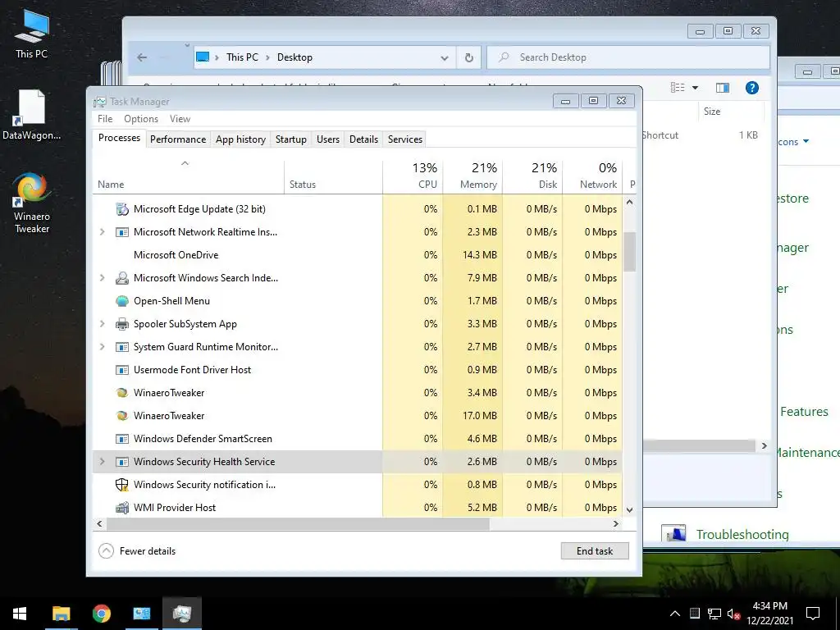This screenshot has width=840, height=630.
Task: Open the network tray icon
Action: 714,614
